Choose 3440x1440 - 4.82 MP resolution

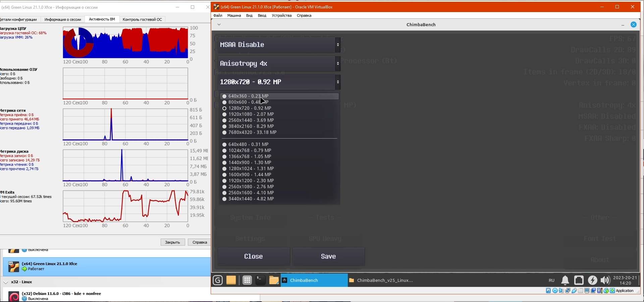(279, 199)
